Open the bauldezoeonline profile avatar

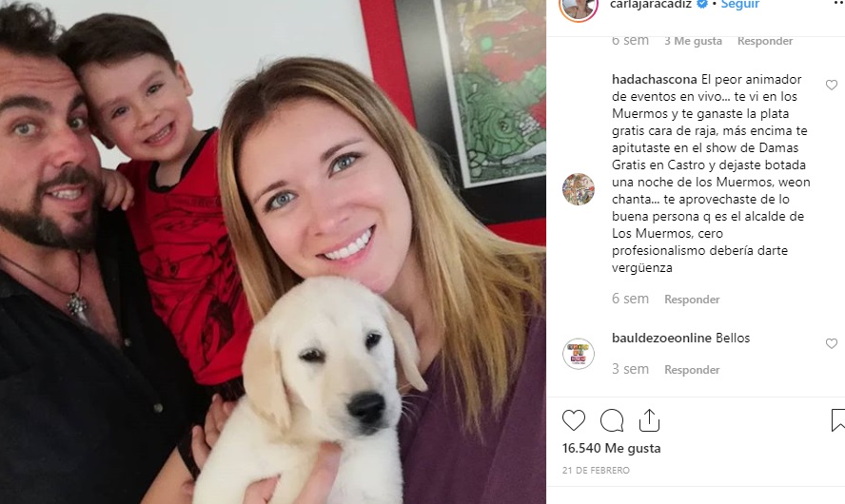[579, 354]
